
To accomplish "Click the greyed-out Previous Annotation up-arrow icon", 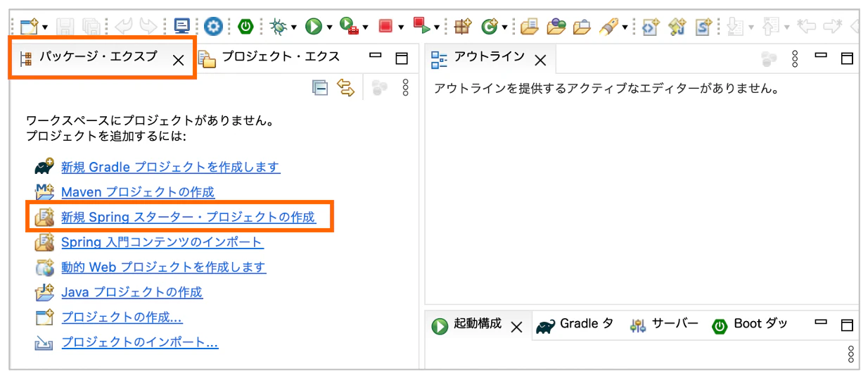I will [x=771, y=27].
